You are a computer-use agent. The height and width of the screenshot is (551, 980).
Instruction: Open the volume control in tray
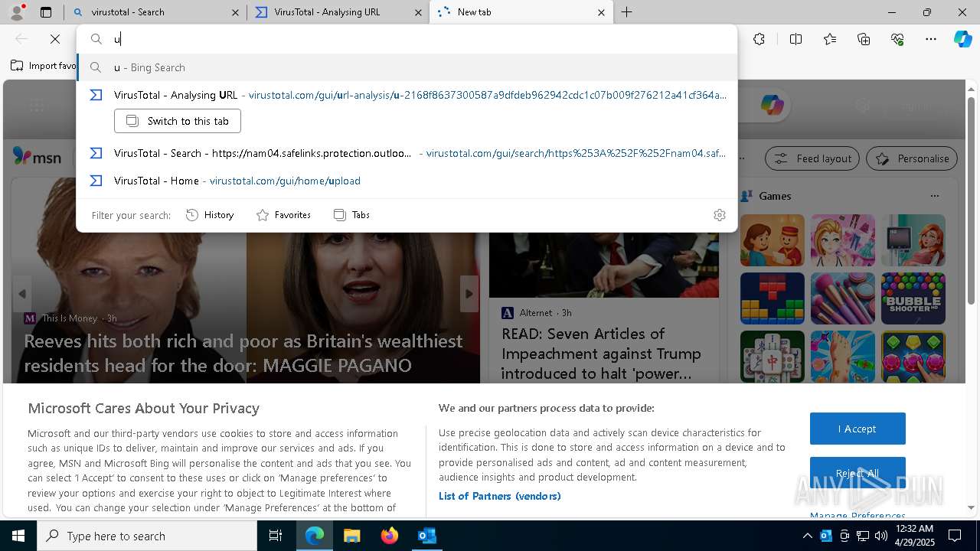tap(880, 536)
